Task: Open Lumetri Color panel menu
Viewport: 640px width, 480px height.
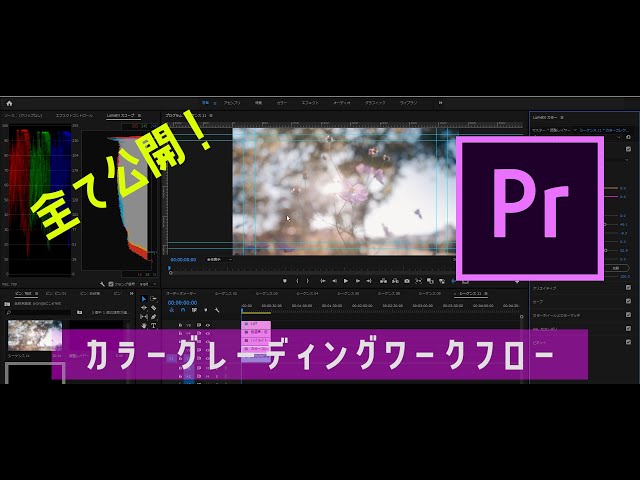Action: (x=562, y=118)
